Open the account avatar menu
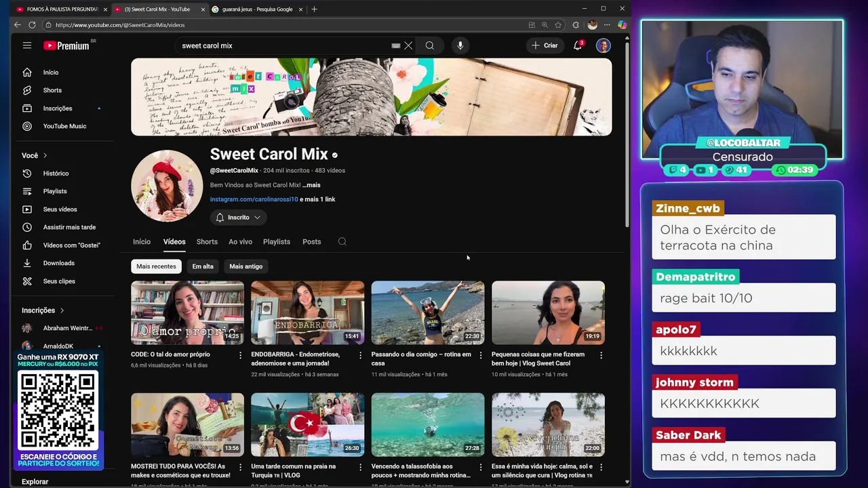 click(x=603, y=45)
